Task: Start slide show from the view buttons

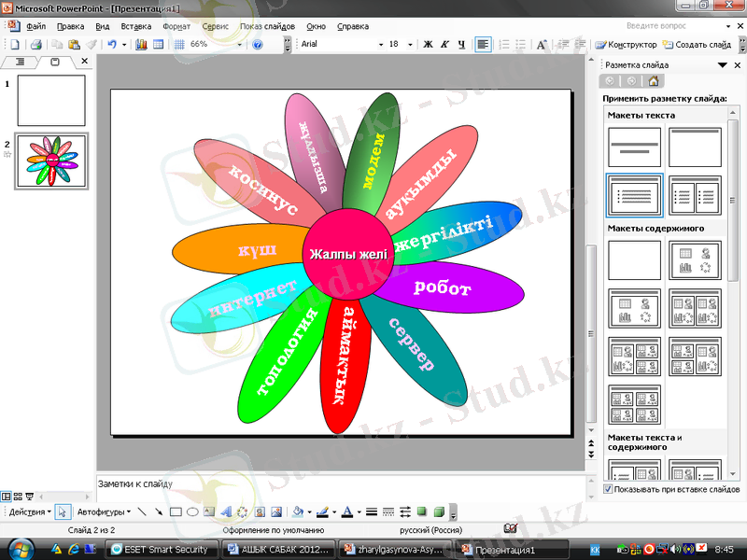Action: pos(29,497)
